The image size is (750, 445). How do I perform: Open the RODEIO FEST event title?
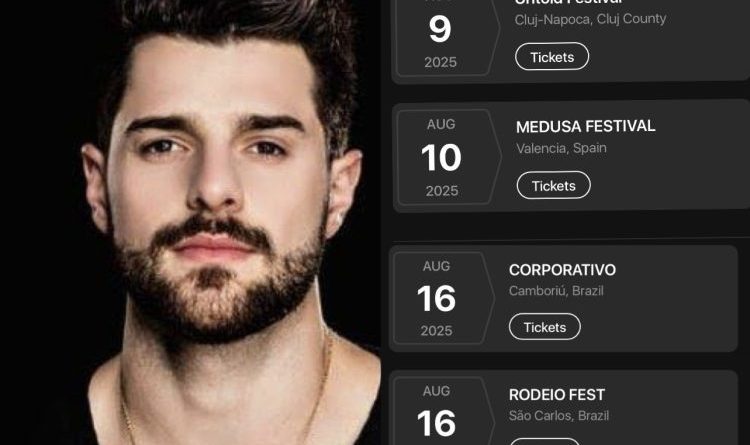557,395
